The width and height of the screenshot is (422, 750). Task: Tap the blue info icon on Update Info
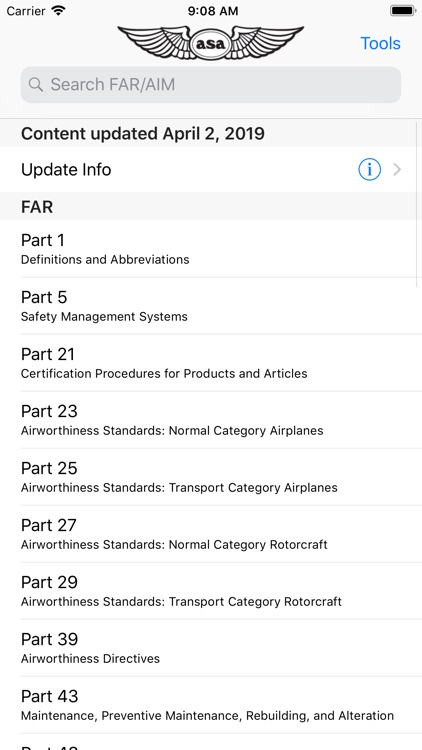(369, 169)
